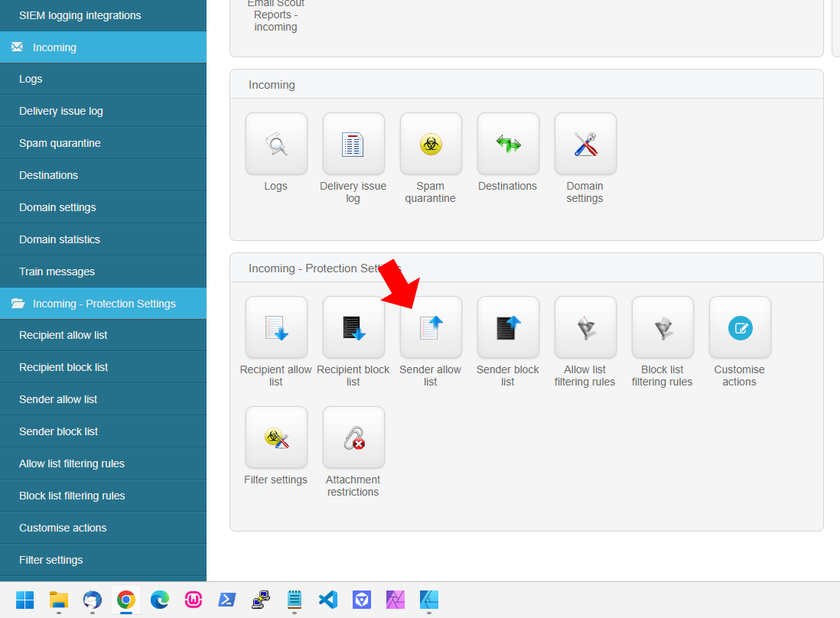Open Google Chrome from the taskbar
Image resolution: width=840 pixels, height=618 pixels.
126,600
